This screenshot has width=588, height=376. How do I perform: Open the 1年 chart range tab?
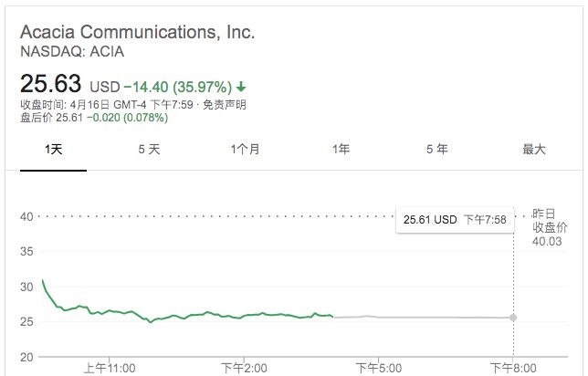pyautogui.click(x=341, y=149)
